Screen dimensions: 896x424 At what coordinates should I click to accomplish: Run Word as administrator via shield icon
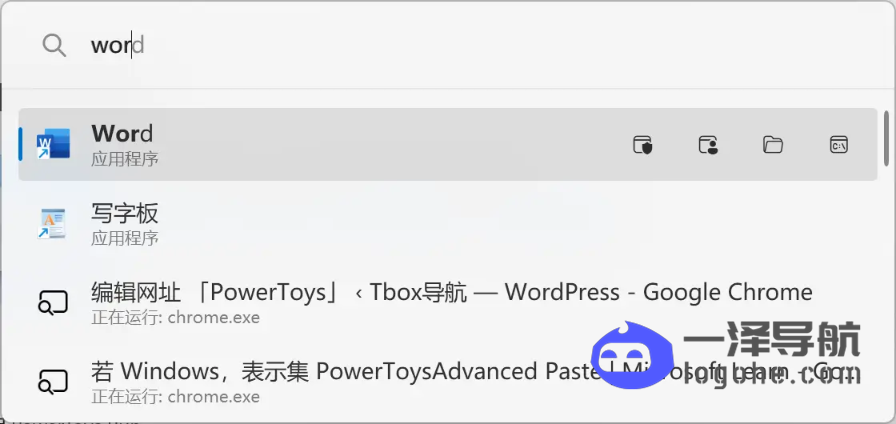tap(643, 145)
